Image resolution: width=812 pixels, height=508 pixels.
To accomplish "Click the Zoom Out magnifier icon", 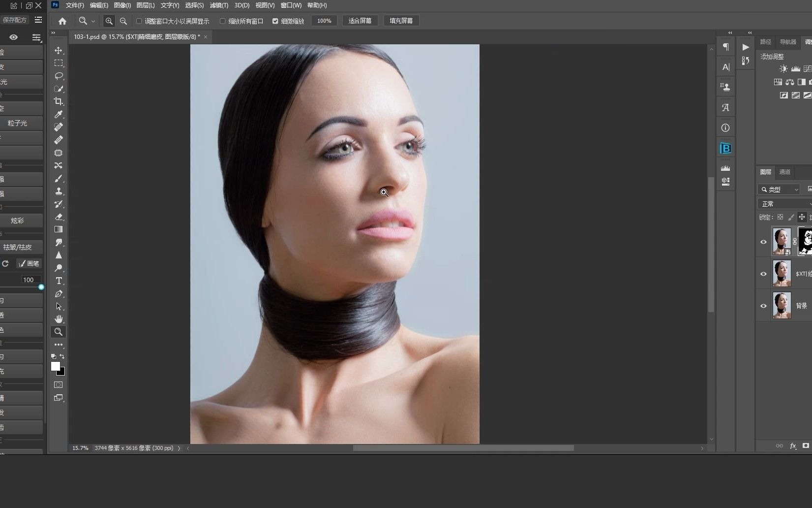I will click(x=123, y=21).
